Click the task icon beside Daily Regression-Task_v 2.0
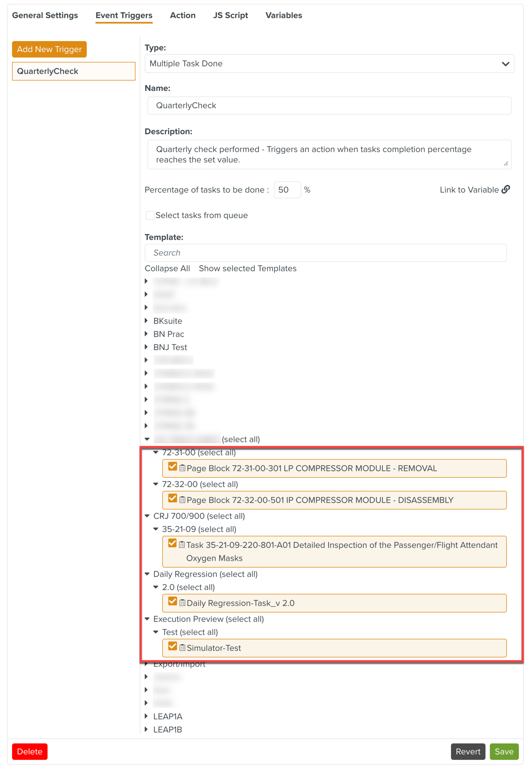Screen dimensions: 532x773 pyautogui.click(x=182, y=603)
